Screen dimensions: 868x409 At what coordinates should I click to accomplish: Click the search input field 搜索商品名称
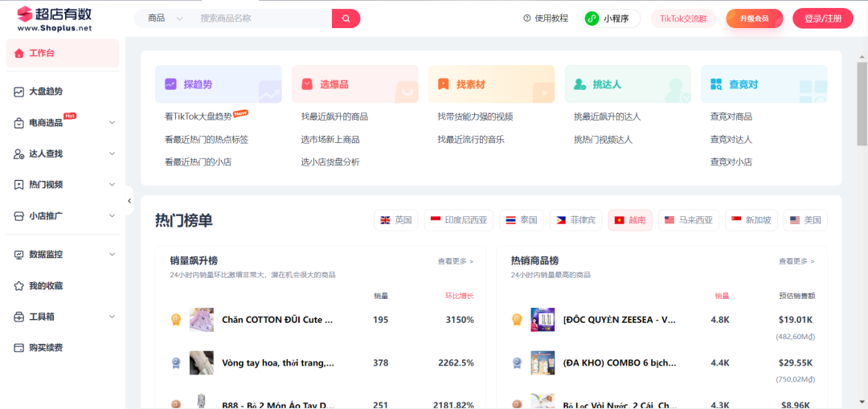click(x=263, y=18)
